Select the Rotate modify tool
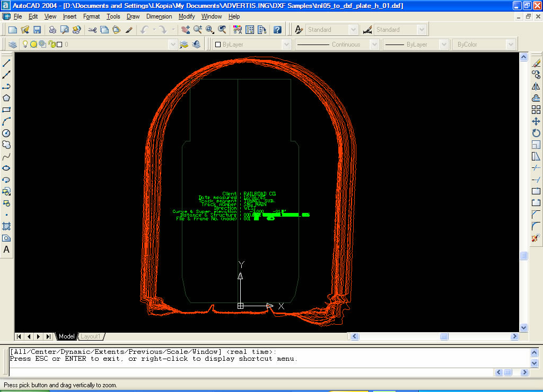This screenshot has width=543, height=392. [536, 133]
